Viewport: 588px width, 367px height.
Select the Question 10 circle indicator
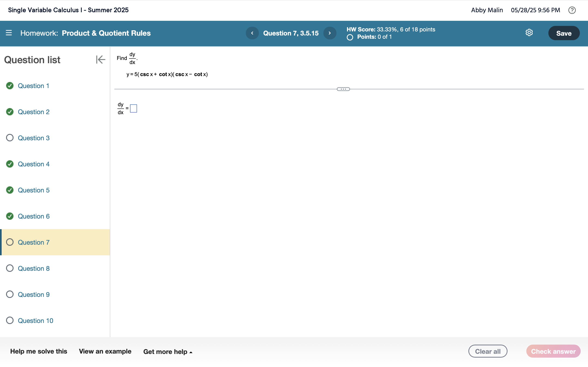10,320
